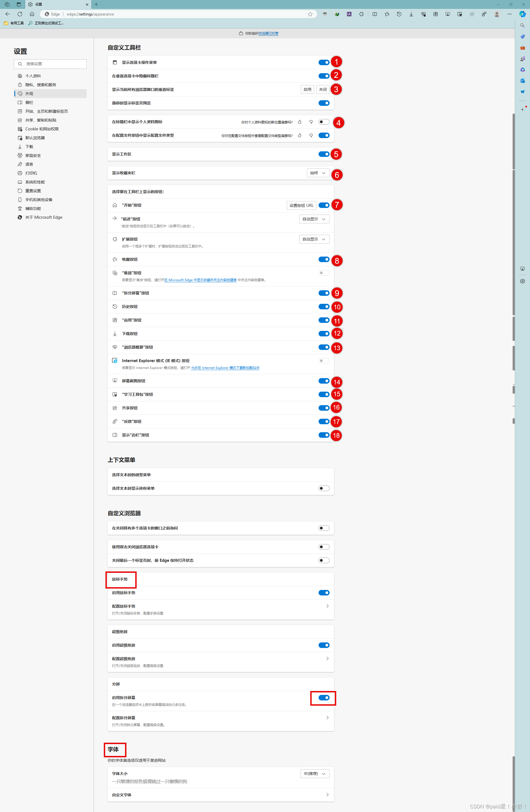Star this page as favorite
Image resolution: width=530 pixels, height=812 pixels.
(x=310, y=14)
